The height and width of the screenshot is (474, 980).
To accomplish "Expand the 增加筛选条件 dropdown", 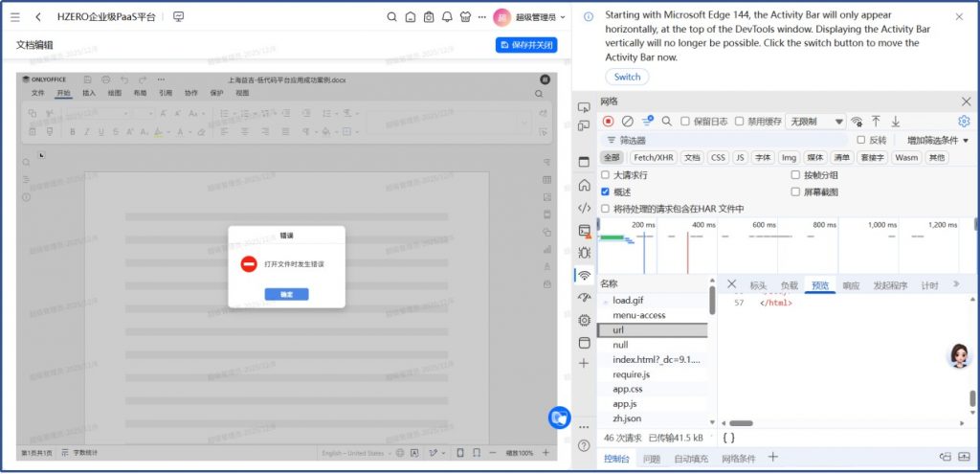I will coord(937,140).
